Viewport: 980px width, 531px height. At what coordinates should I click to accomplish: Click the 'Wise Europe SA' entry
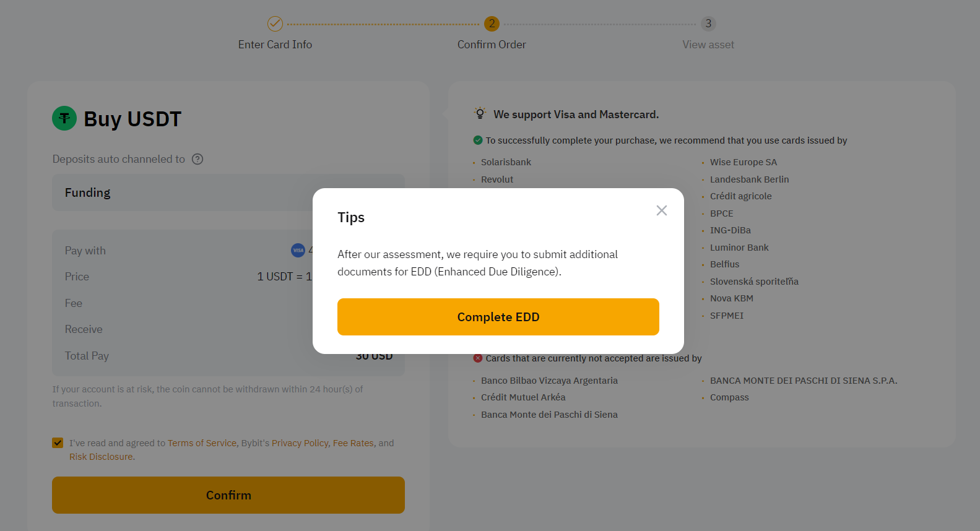coord(744,162)
